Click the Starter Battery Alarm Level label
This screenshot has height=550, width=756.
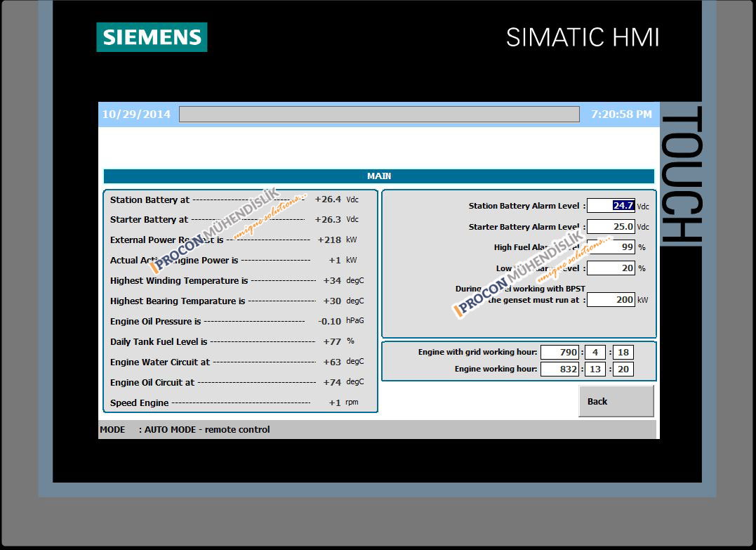coord(524,226)
